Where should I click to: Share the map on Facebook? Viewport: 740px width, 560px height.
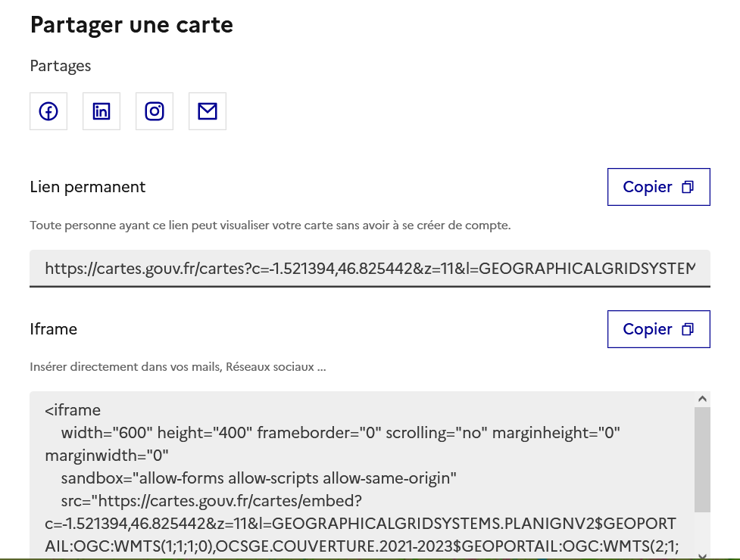pos(48,110)
